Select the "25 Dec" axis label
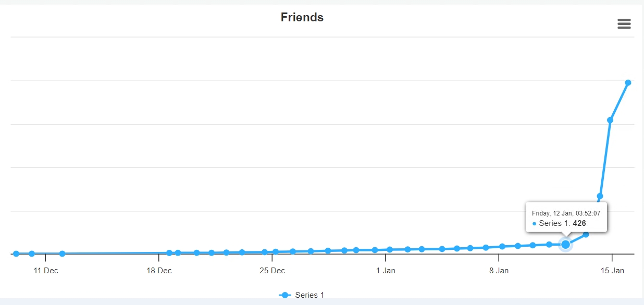The image size is (644, 305). coord(272,271)
